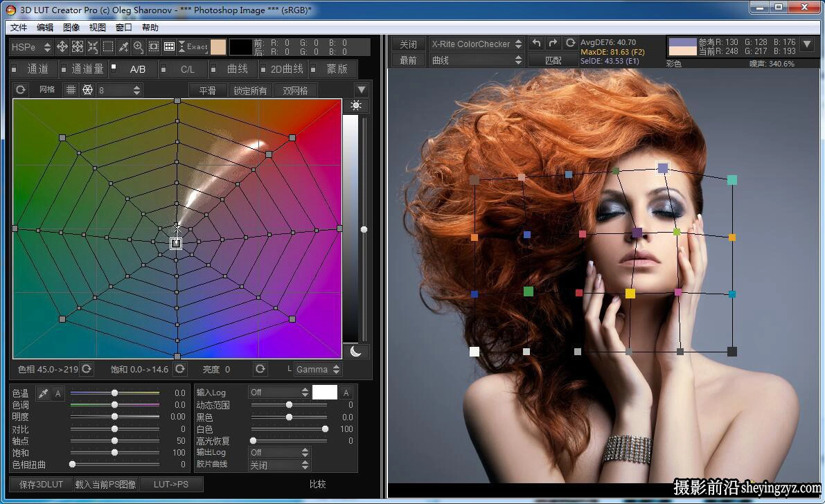Toggle the A/B panel checkbox
The image size is (825, 504).
(x=114, y=67)
